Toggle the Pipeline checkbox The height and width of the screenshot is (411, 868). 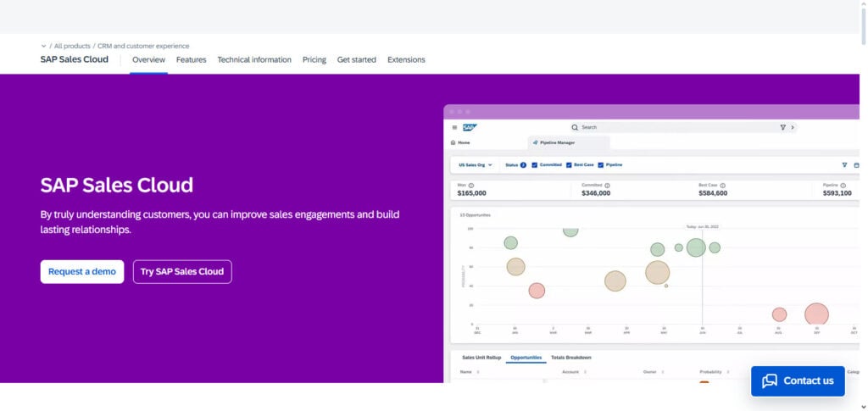point(601,165)
